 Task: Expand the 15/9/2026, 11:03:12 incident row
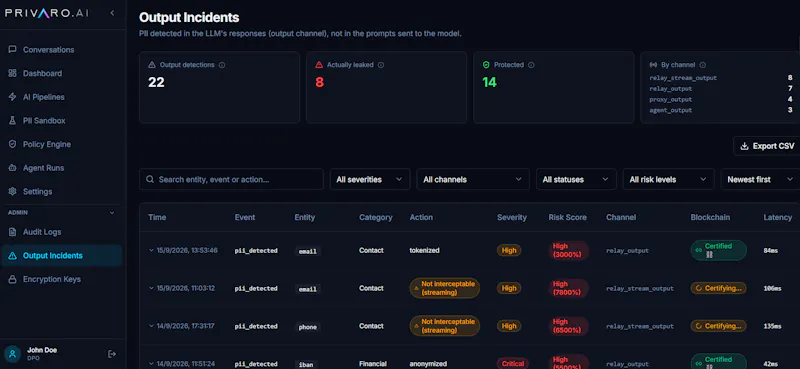151,288
